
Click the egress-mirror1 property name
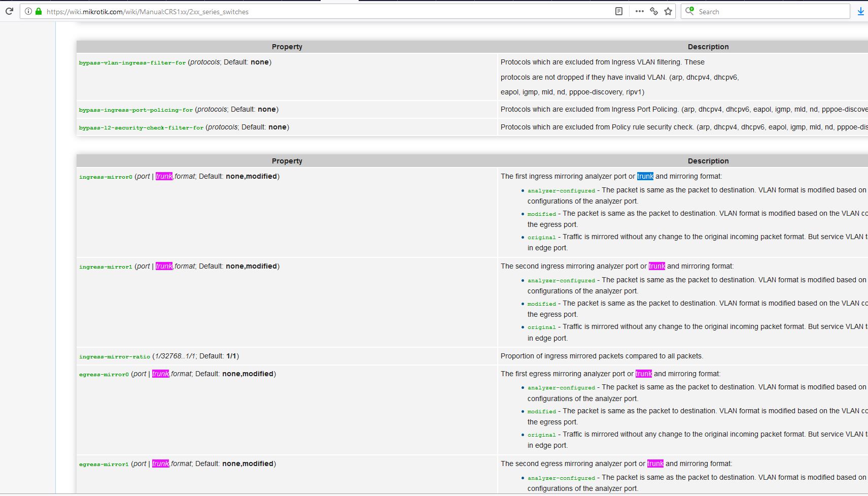[x=104, y=464]
